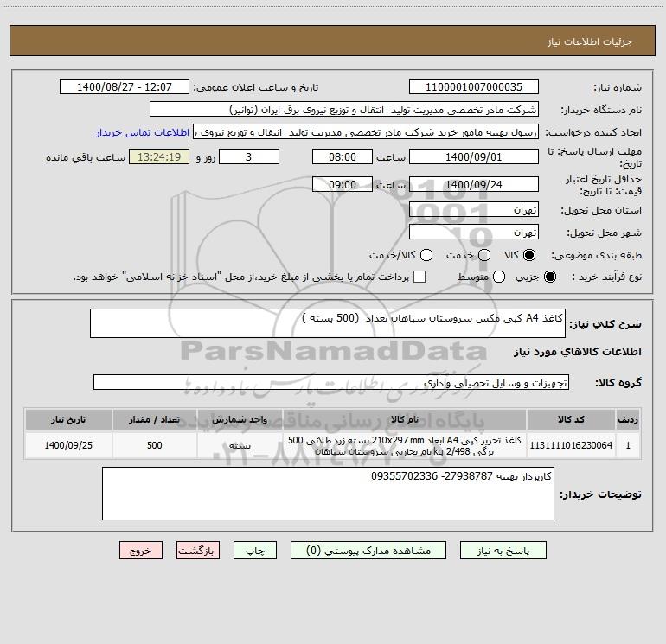666x644 pixels.
Task: Click the ایجاد کننده درخواست field
Action: coord(366,132)
